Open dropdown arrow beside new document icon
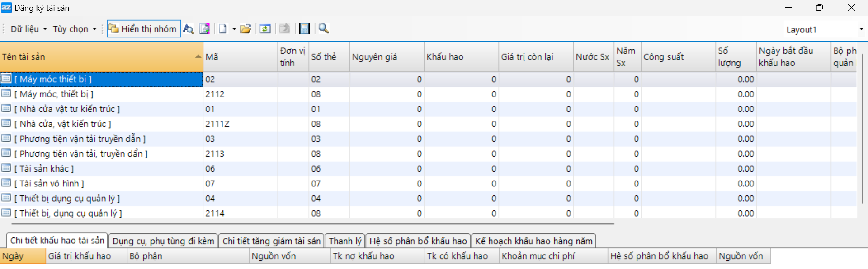Viewport: 868px width, 269px height. click(x=234, y=29)
